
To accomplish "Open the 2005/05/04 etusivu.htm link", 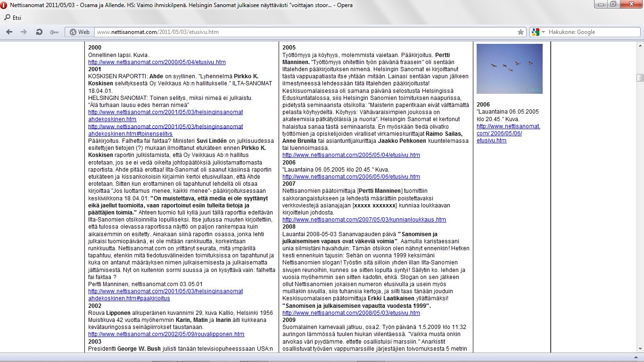I will 351,155.
